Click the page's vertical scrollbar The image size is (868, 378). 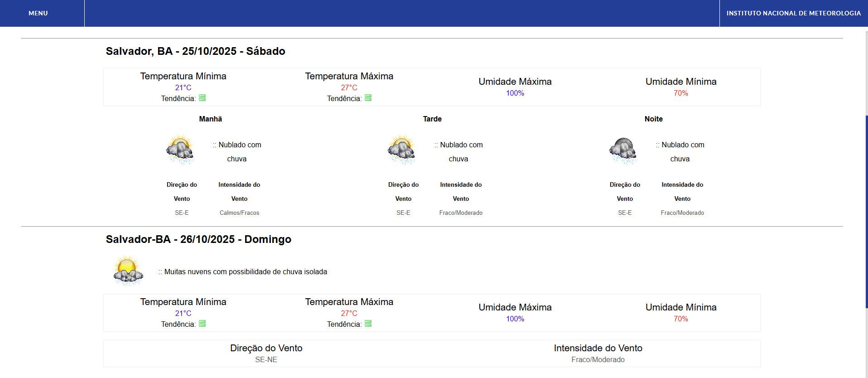(x=866, y=208)
